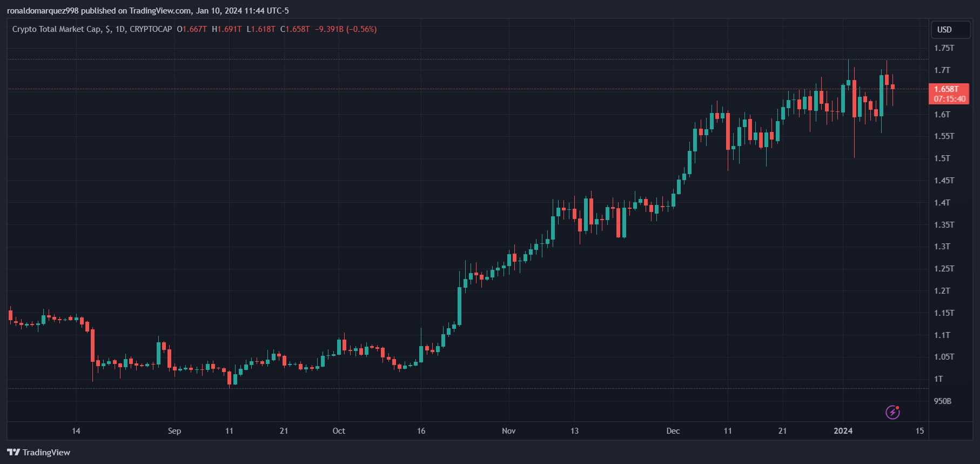
Task: Click the 2024 label on the time axis
Action: click(x=843, y=431)
